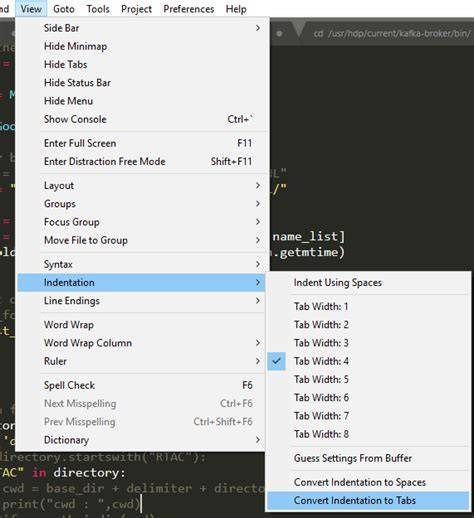
Task: Open the Preferences menu
Action: (x=189, y=9)
